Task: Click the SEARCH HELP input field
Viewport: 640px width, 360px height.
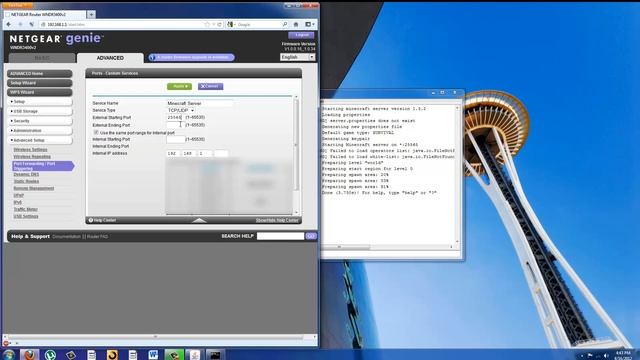Action: coord(280,236)
